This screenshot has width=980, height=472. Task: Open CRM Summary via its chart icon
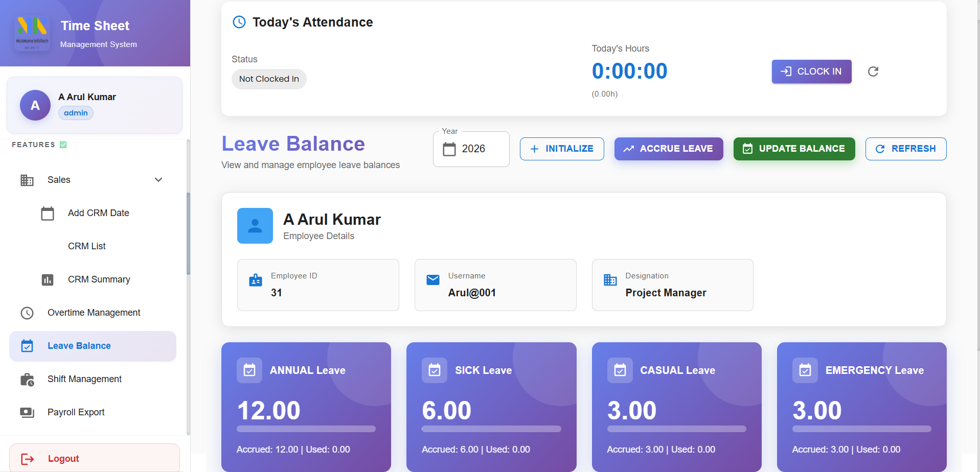pyautogui.click(x=48, y=279)
